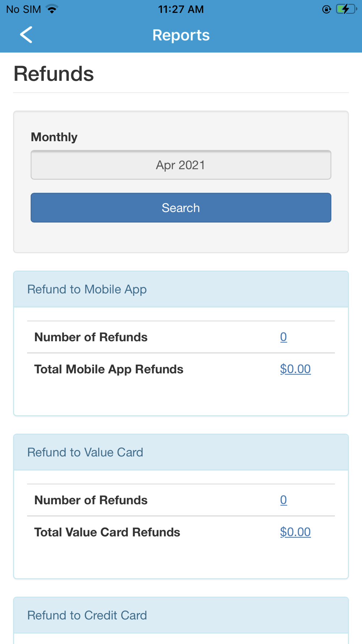Tap the Refund to Value Card header
The image size is (362, 644).
point(85,452)
